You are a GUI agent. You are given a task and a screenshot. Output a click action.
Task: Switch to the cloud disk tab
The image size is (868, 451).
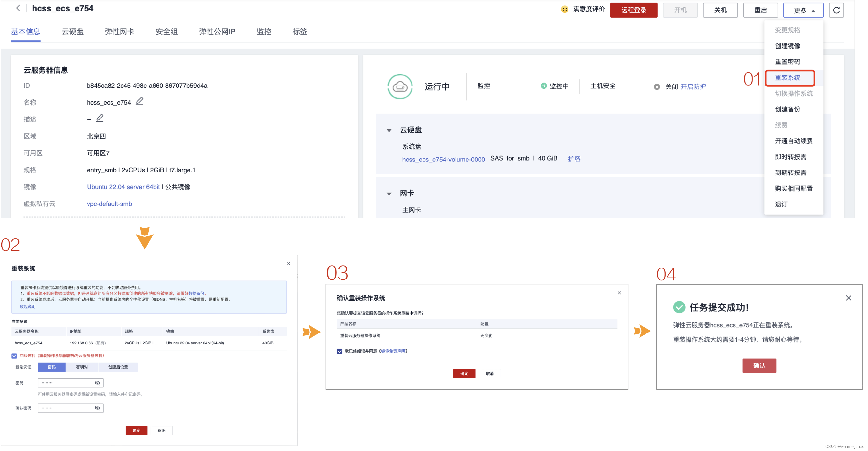click(x=72, y=32)
